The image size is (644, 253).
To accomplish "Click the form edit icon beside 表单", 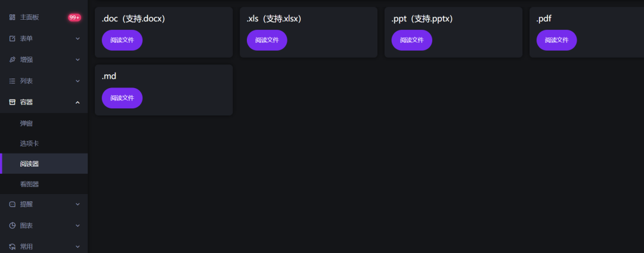I will coord(13,39).
